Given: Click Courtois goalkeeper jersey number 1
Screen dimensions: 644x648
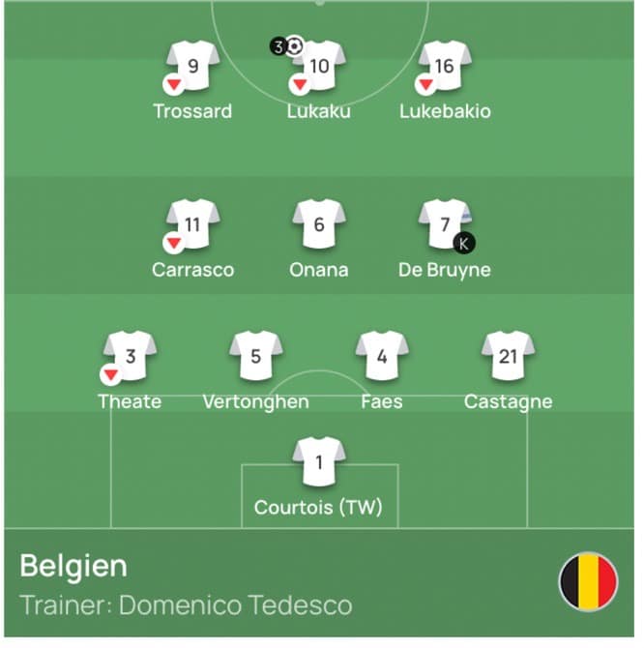Looking at the screenshot, I should coord(319,463).
